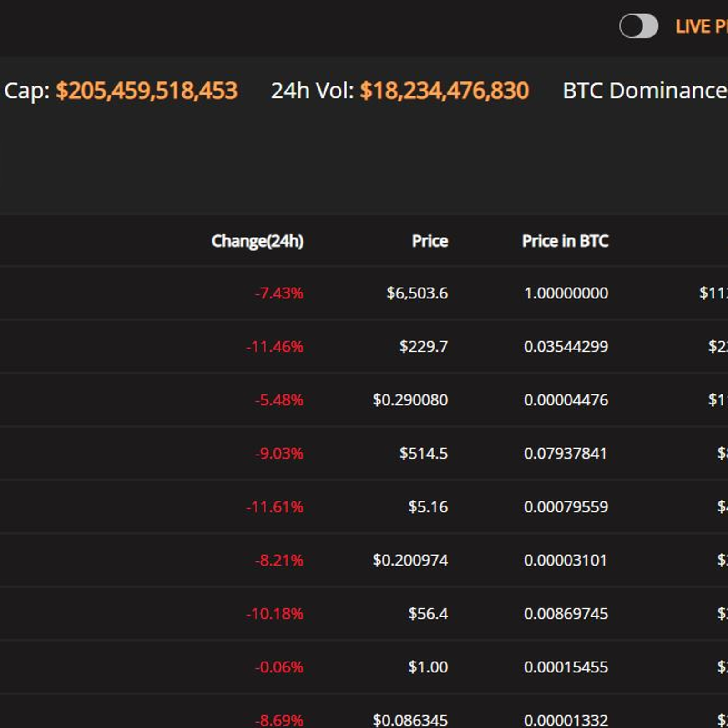Select the 0.07937841 BTC price cell

click(x=566, y=454)
